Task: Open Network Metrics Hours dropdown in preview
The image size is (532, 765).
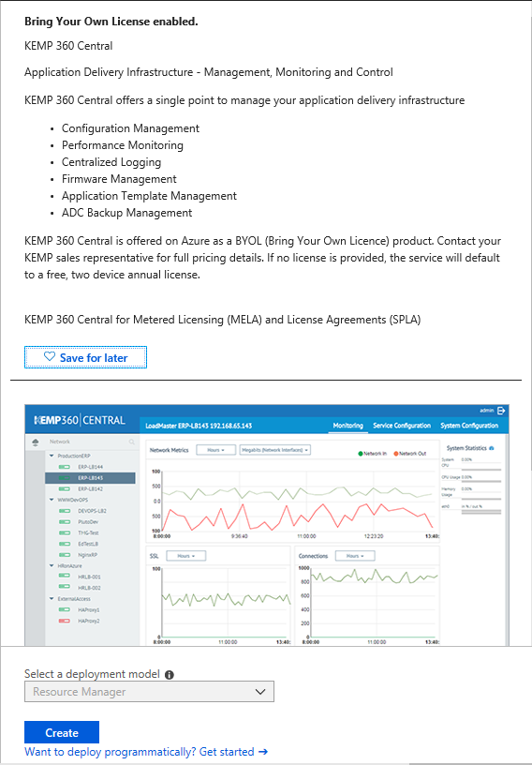Action: coord(216,450)
